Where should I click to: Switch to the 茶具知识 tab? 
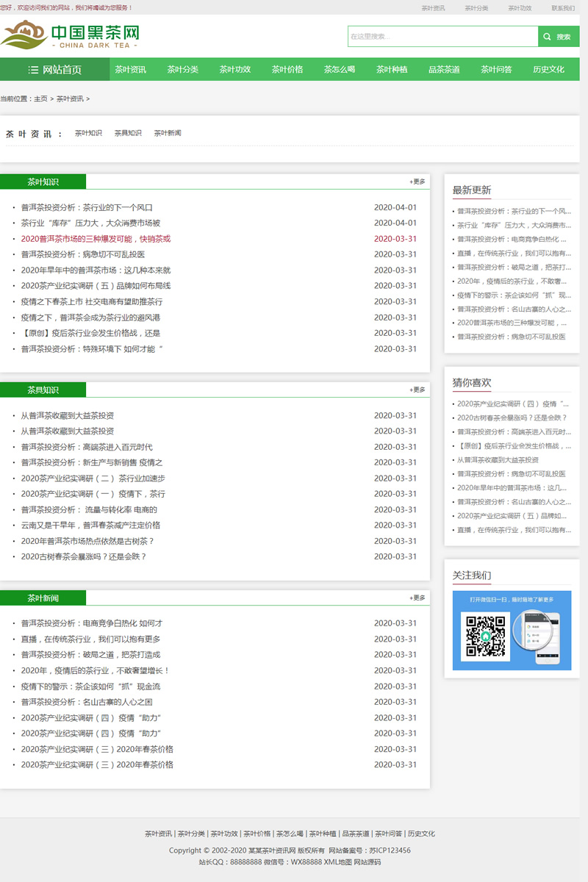pos(128,133)
